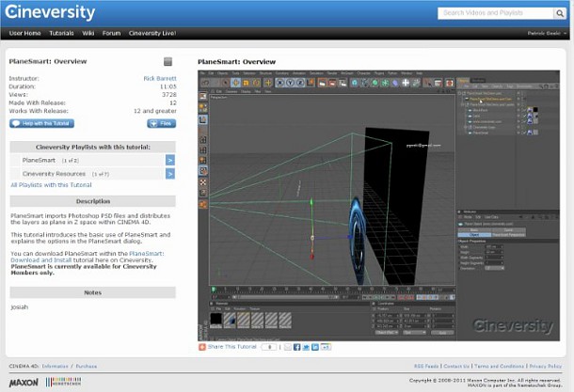Select the Move tool in video toolbar
The image size is (574, 392).
click(236, 83)
